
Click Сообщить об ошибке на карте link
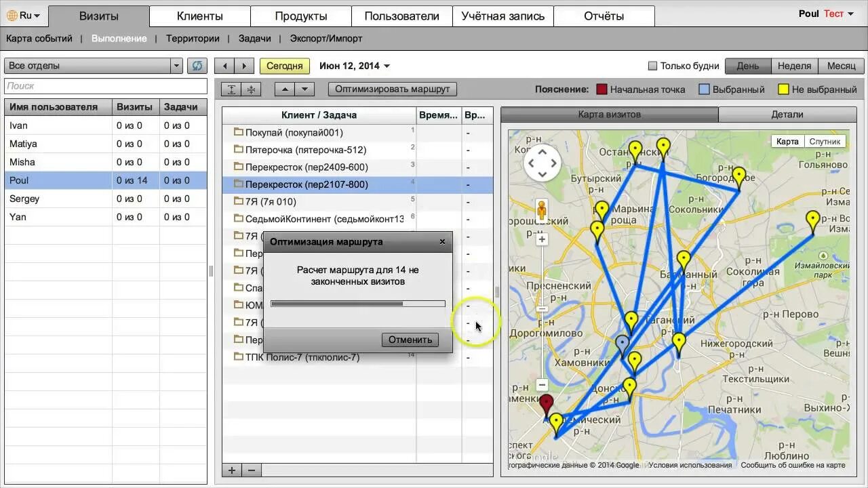[x=793, y=465]
